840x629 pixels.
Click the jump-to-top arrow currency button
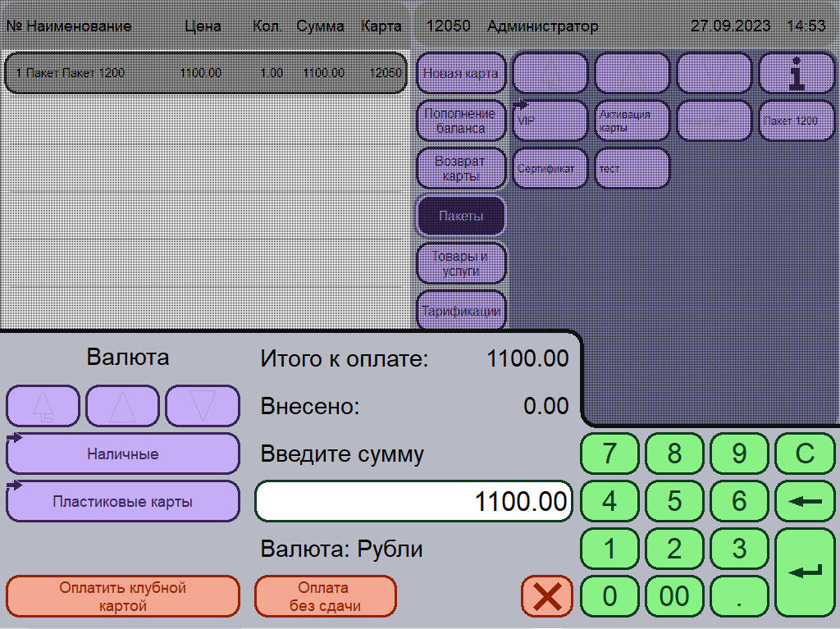(x=43, y=406)
